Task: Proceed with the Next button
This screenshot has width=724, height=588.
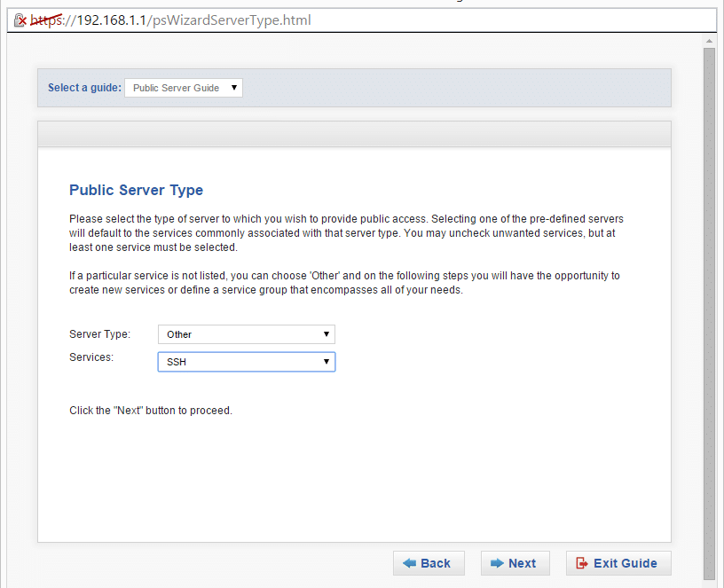Action: point(515,563)
